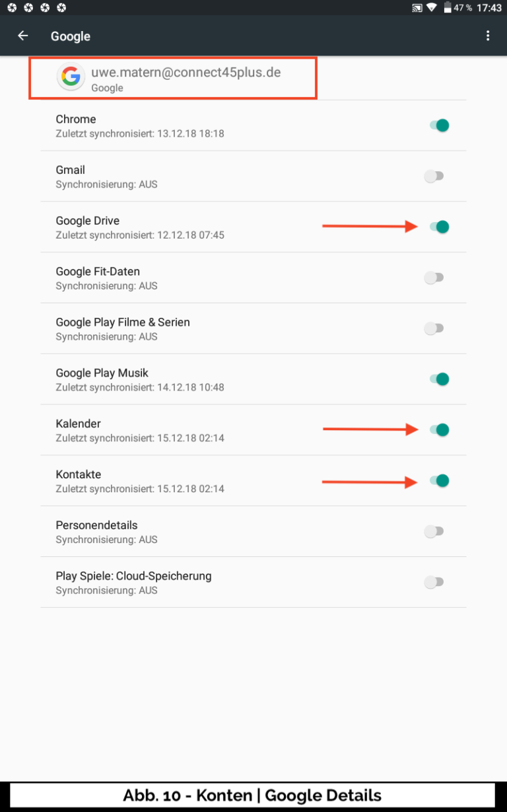507x812 pixels.
Task: Tap the cast icon in status bar
Action: click(x=417, y=8)
